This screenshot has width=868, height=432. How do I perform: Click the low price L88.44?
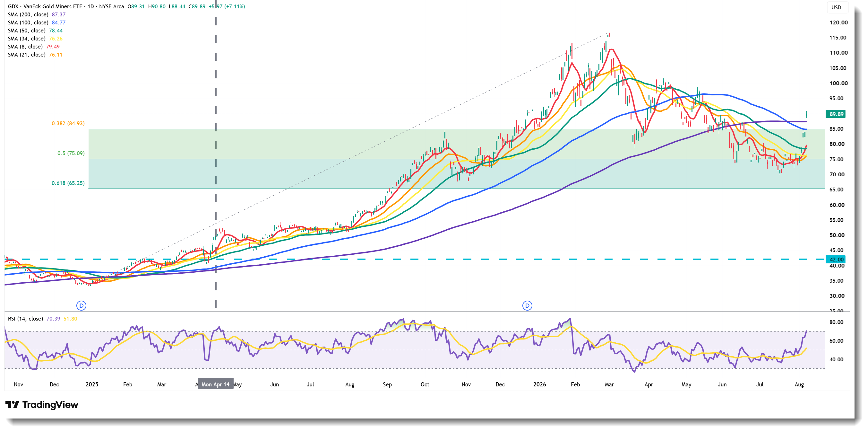pos(177,6)
